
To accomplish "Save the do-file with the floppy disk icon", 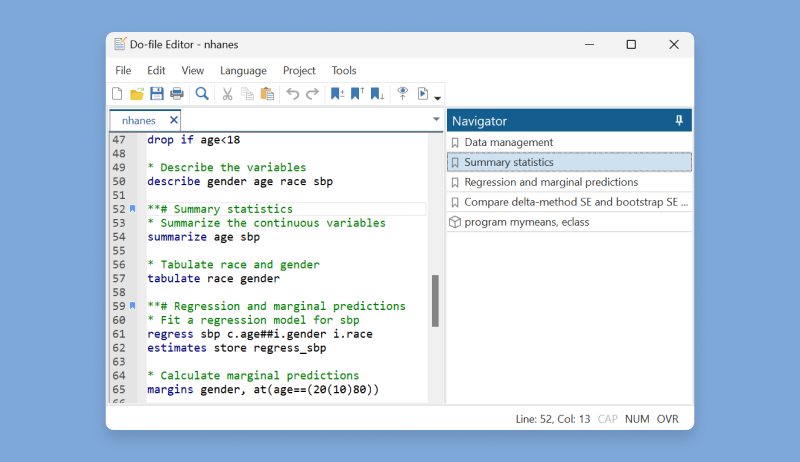I will point(157,94).
